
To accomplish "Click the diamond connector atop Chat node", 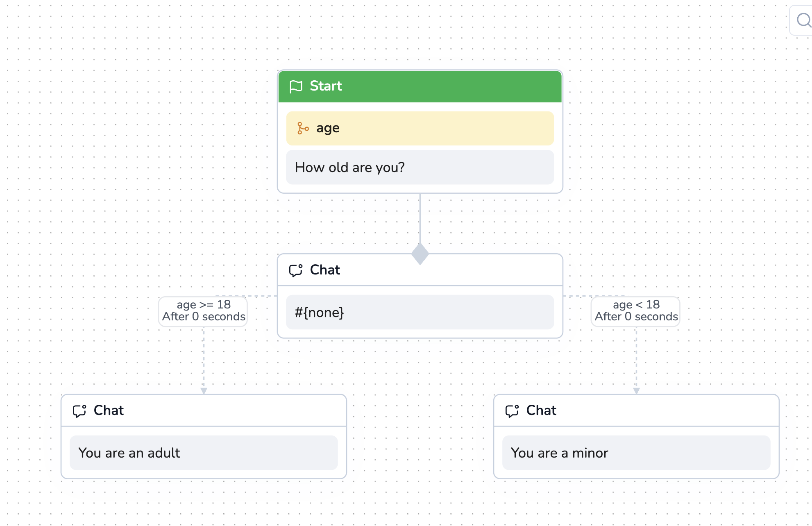I will click(420, 254).
